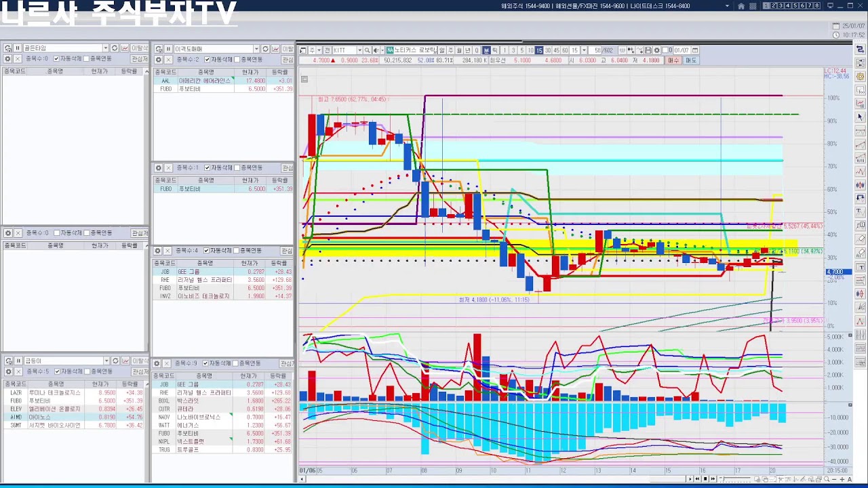
Task: Pause the 이격도매매 panel feed
Action: click(x=167, y=49)
